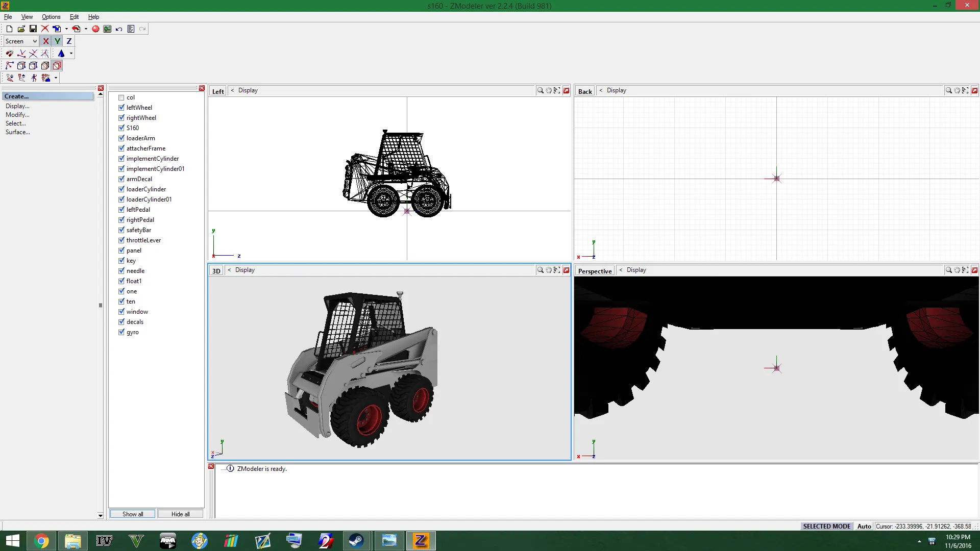Open the Options menu
Image resolution: width=980 pixels, height=551 pixels.
point(51,17)
